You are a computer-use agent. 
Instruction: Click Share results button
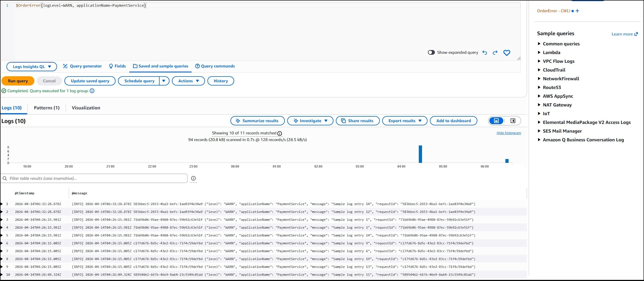(358, 121)
